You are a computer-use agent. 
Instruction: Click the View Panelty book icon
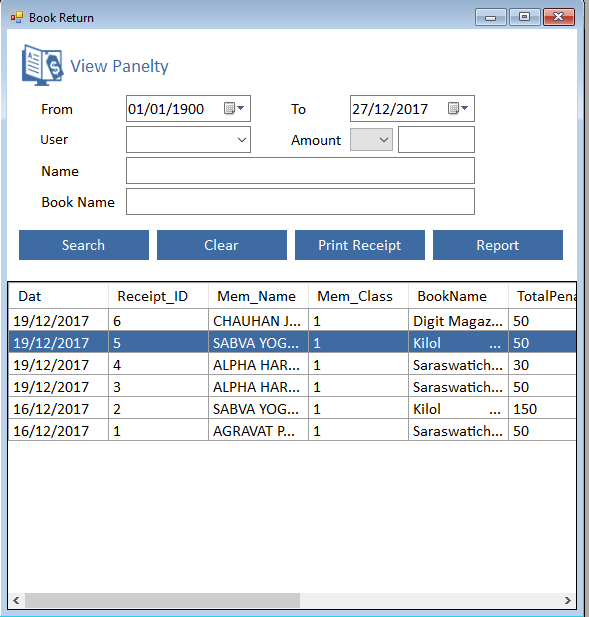42,65
